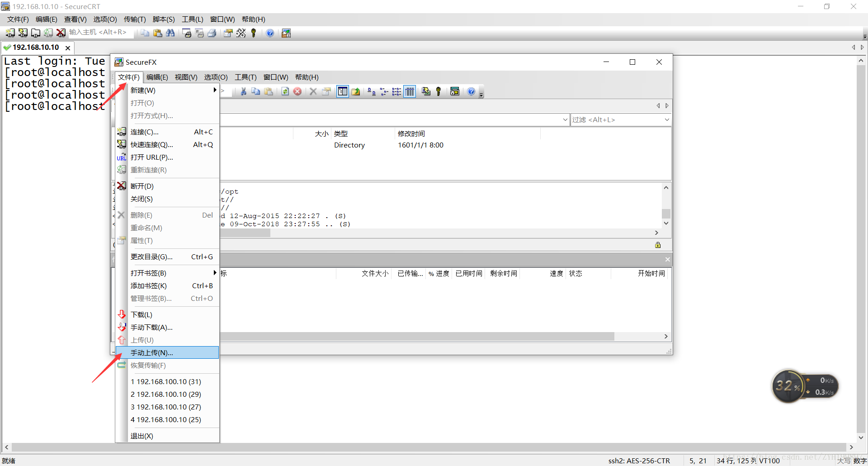Select 连接(C)... menu item
The height and width of the screenshot is (466, 868).
[x=167, y=132]
